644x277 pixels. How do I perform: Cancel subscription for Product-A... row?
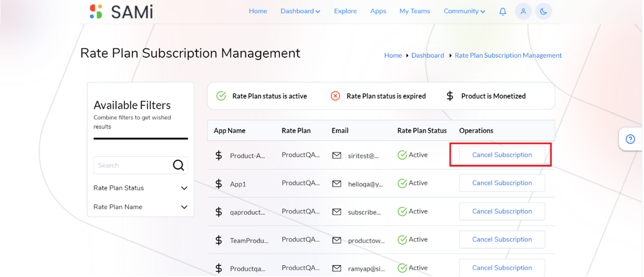click(x=502, y=155)
